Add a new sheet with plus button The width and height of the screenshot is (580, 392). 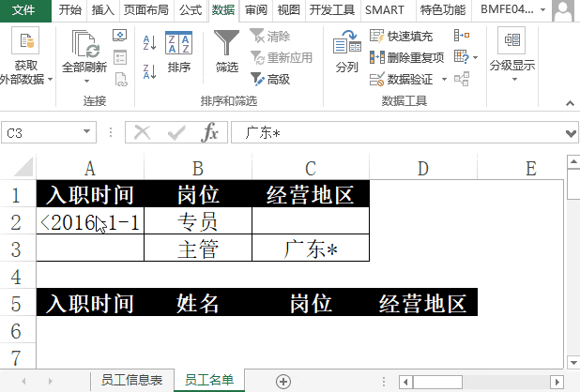click(x=283, y=382)
